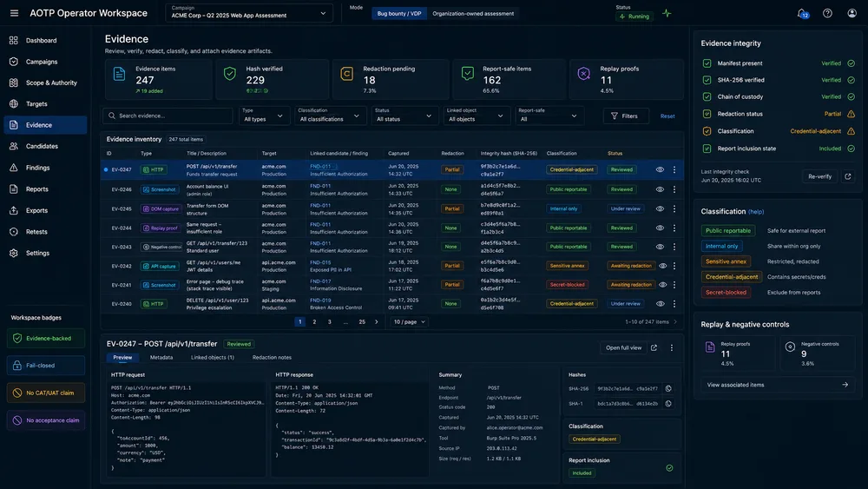Open the Status filter dropdown
The width and height of the screenshot is (868, 489).
[x=404, y=116]
